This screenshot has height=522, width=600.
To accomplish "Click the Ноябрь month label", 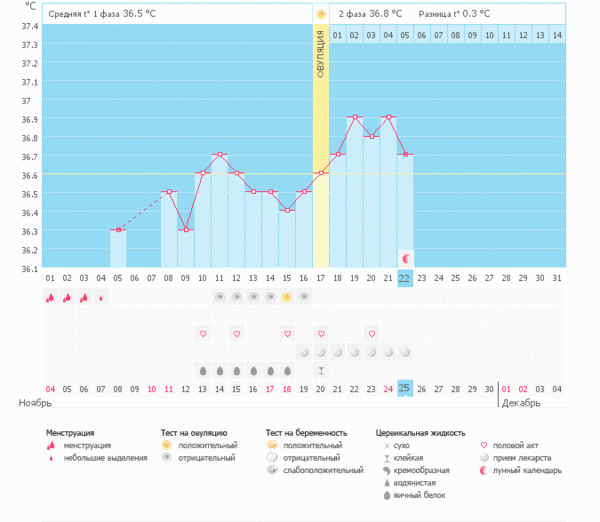I will (x=36, y=404).
